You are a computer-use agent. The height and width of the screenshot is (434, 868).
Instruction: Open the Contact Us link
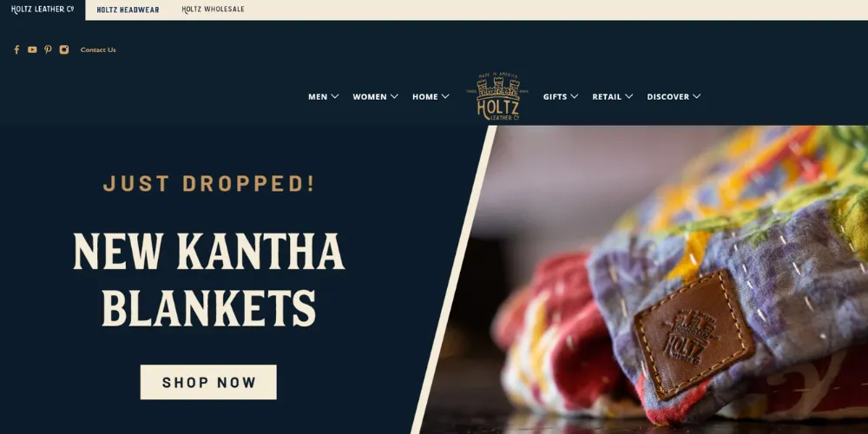(x=98, y=49)
